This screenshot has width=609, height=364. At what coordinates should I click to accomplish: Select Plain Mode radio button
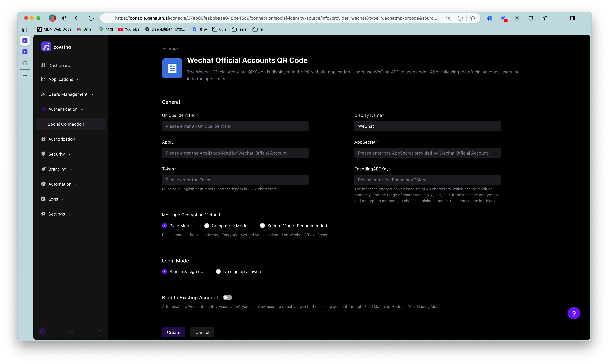point(165,226)
